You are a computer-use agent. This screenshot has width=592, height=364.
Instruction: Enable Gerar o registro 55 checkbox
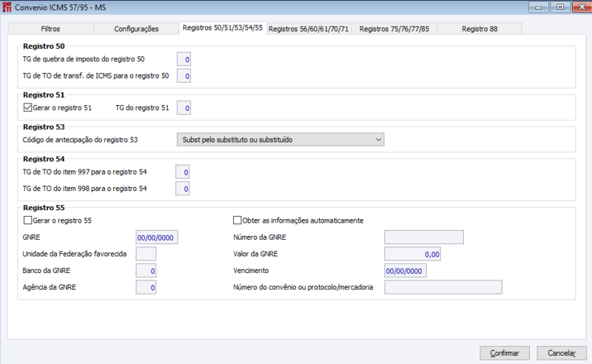pos(27,220)
